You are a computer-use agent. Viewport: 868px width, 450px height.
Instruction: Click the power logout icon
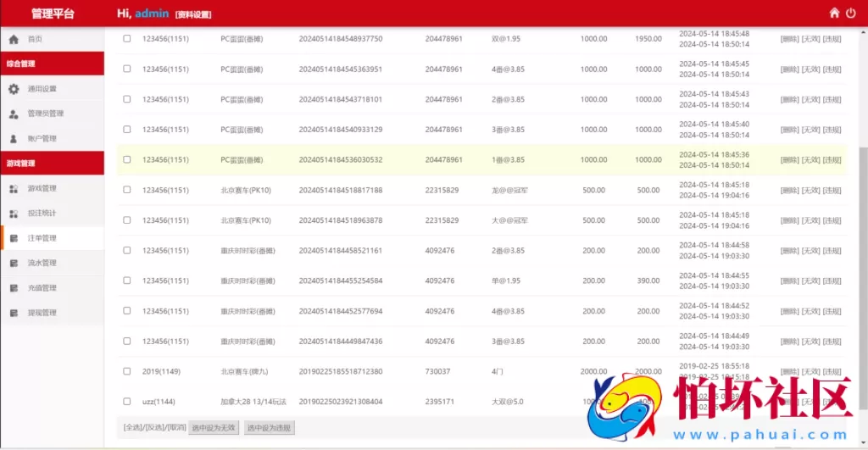[852, 13]
